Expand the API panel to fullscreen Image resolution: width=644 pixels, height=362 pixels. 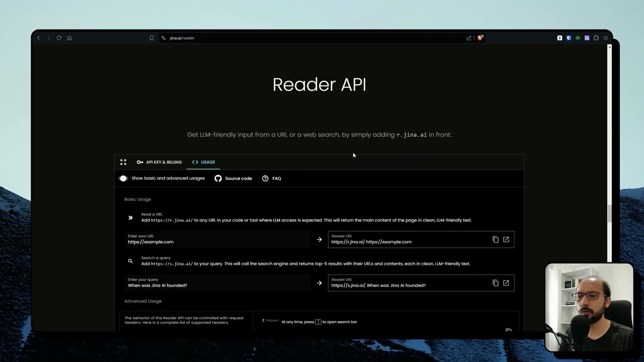pos(123,162)
